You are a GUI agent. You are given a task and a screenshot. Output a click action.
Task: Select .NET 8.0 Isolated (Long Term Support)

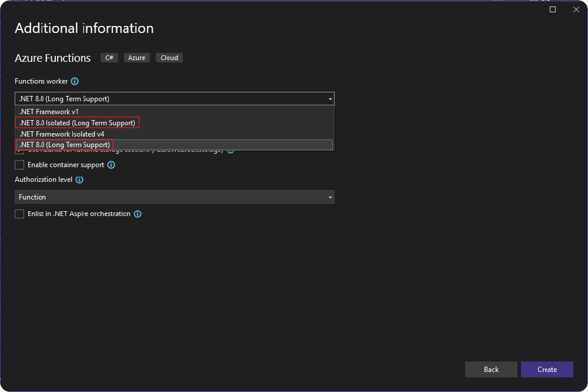[x=76, y=122]
